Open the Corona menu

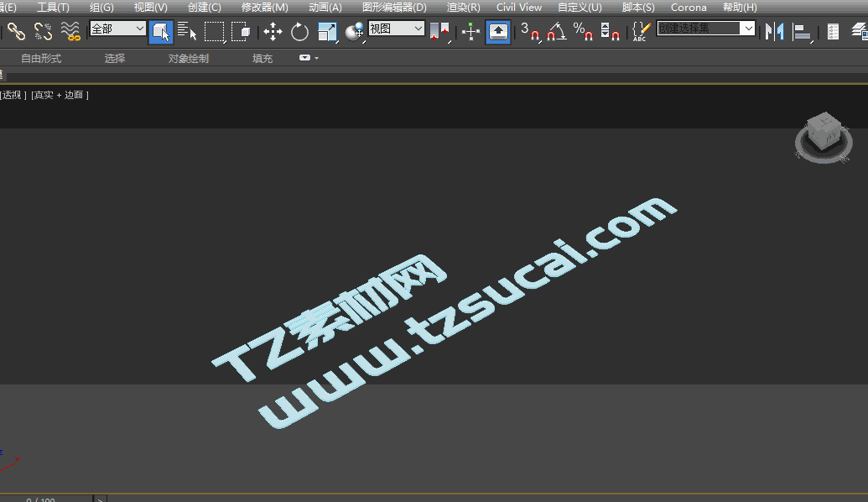pos(689,8)
